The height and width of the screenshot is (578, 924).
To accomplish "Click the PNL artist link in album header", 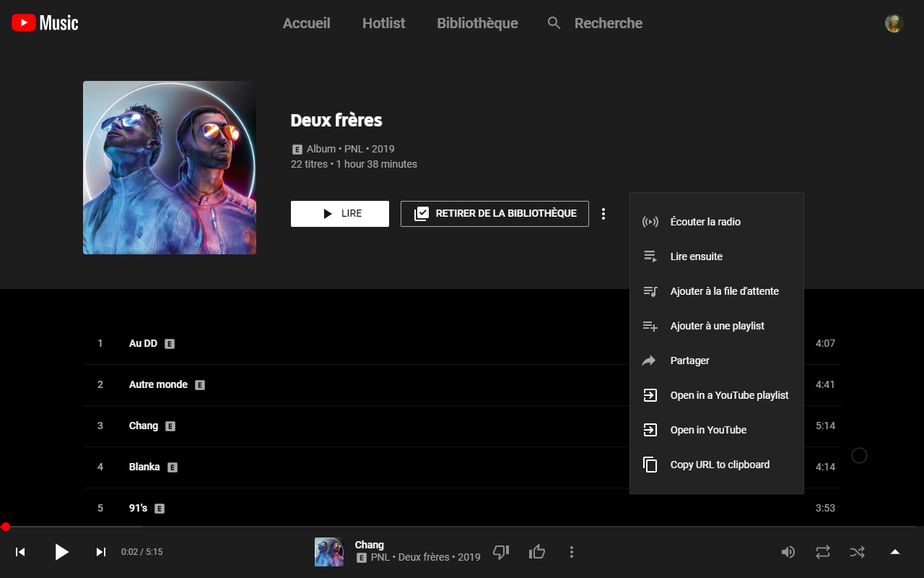I will point(354,149).
